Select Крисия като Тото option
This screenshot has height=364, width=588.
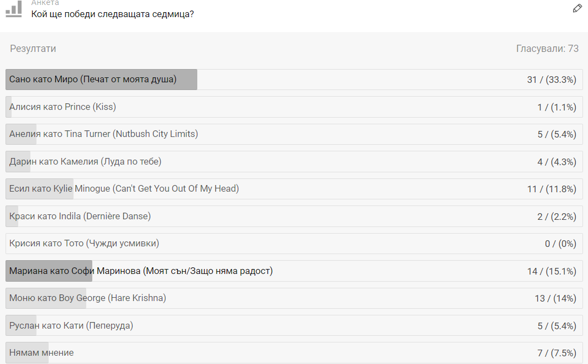coord(294,244)
